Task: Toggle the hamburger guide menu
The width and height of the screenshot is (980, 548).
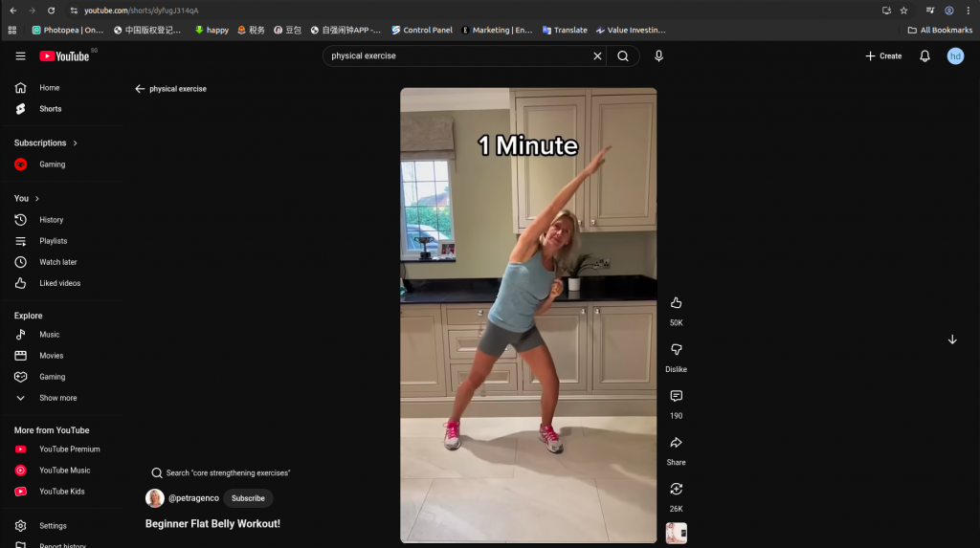Action: coord(20,56)
